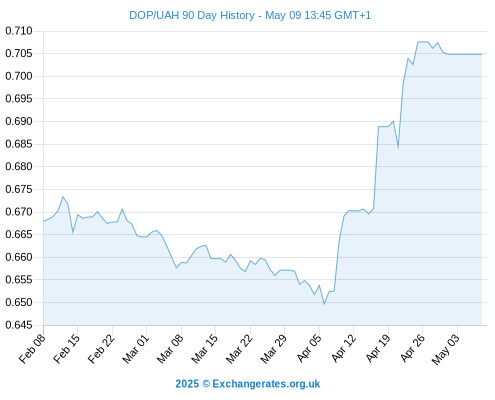Click the lowest dip point near Apr 05
This screenshot has height=400, width=495.
point(324,304)
